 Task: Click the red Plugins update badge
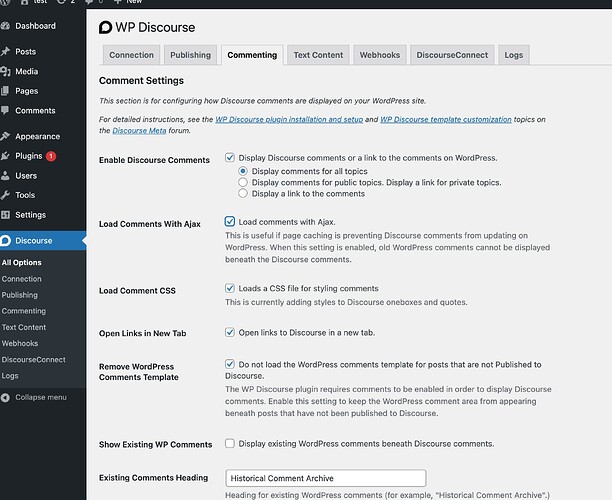[x=51, y=156]
